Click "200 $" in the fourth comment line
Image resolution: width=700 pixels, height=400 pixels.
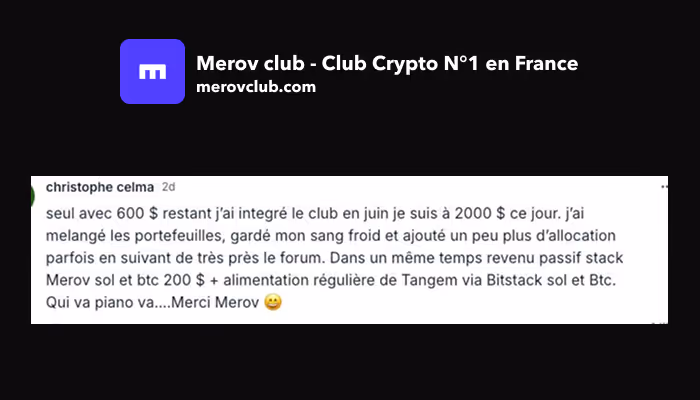(184, 280)
